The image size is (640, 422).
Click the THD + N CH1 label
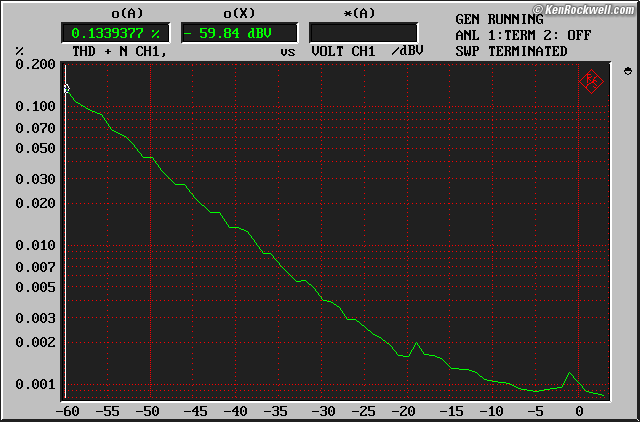click(x=120, y=51)
